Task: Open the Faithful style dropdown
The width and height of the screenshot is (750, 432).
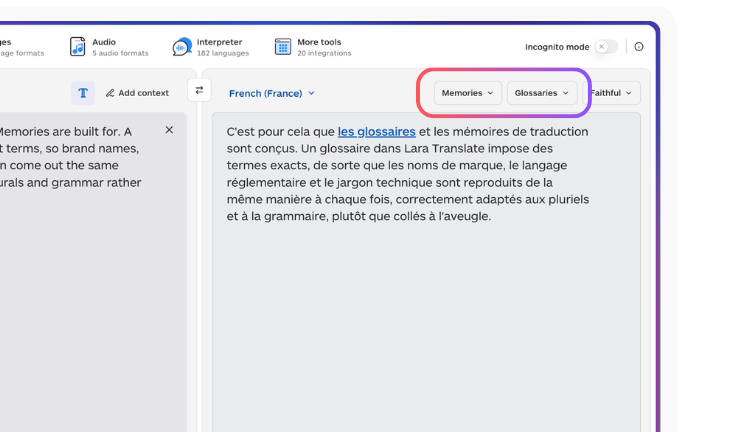Action: (x=611, y=93)
